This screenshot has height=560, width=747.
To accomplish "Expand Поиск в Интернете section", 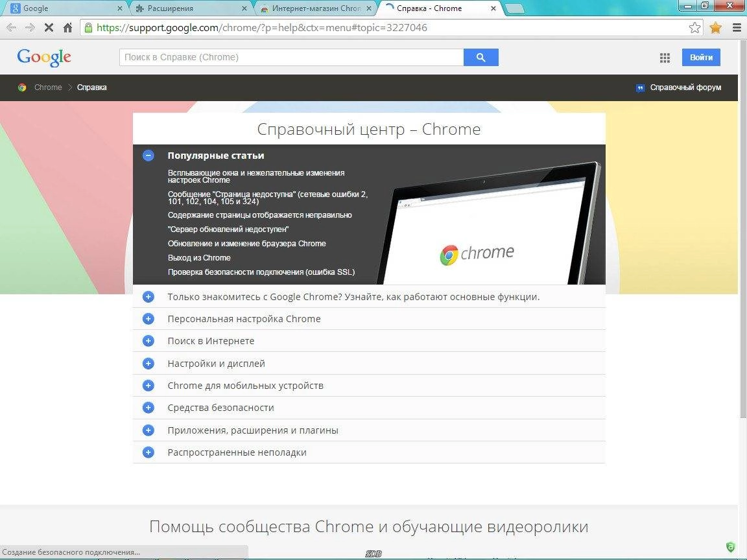I will pos(148,341).
